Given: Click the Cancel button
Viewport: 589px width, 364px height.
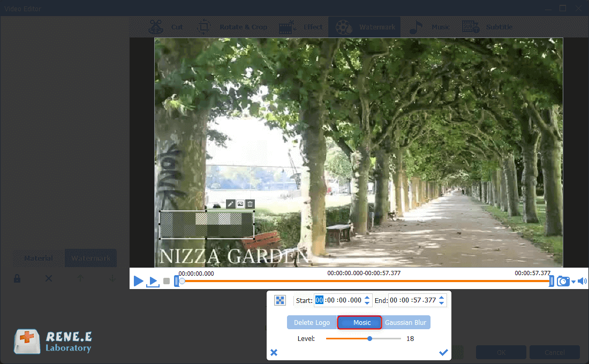Looking at the screenshot, I should (x=554, y=352).
